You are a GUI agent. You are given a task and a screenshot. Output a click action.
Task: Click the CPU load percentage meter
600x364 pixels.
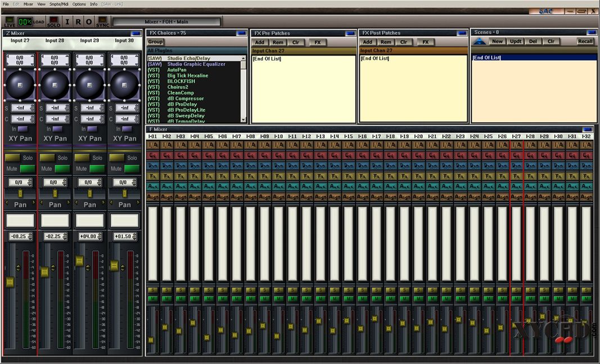click(x=25, y=21)
